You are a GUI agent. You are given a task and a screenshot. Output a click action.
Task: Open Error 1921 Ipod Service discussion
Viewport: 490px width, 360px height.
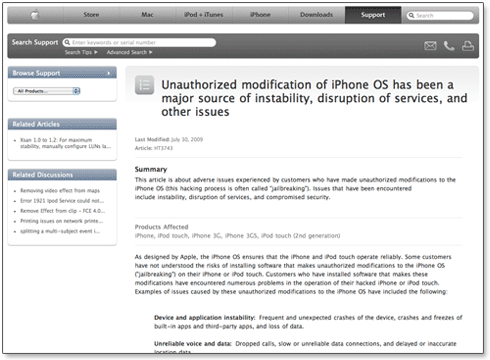point(62,201)
